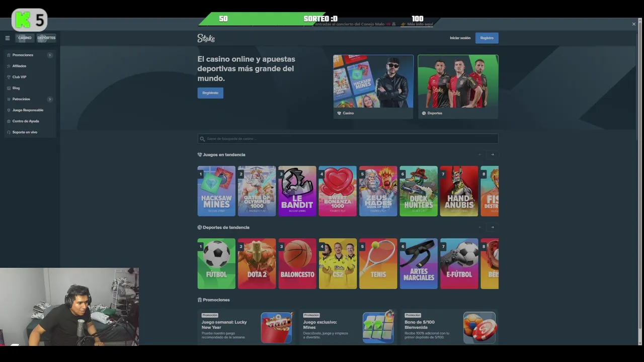Open the hamburger menu icon
The height and width of the screenshot is (362, 644).
click(x=8, y=38)
